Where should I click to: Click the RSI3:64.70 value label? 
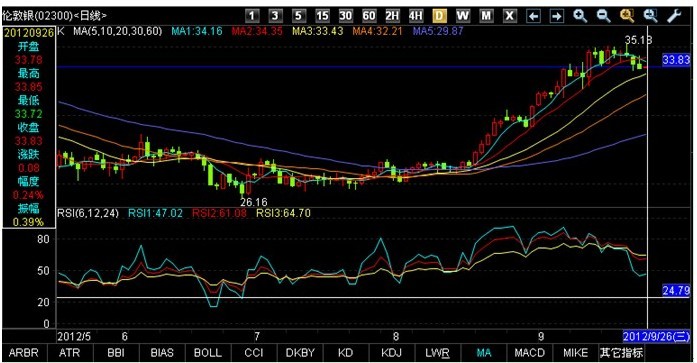[x=283, y=213]
